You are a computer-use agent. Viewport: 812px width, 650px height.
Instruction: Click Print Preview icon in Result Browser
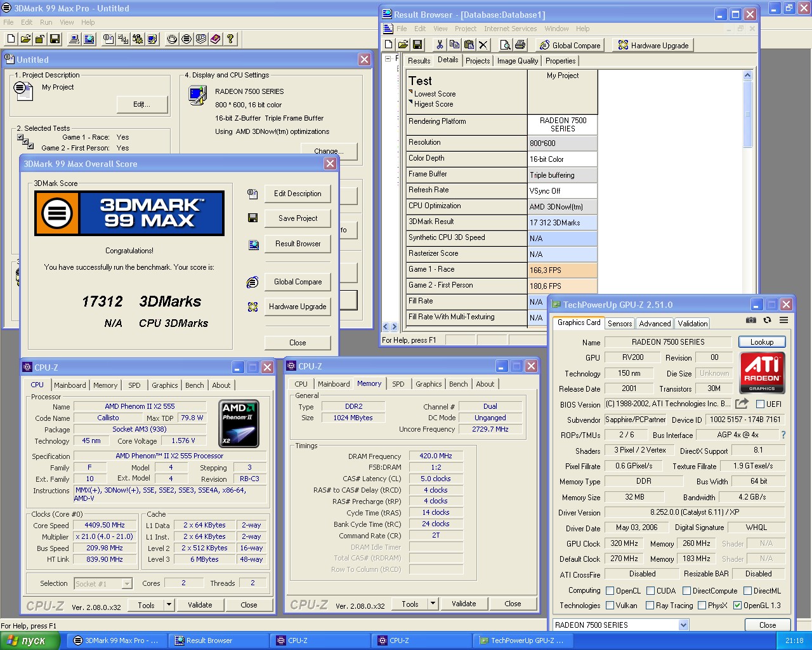coord(505,44)
